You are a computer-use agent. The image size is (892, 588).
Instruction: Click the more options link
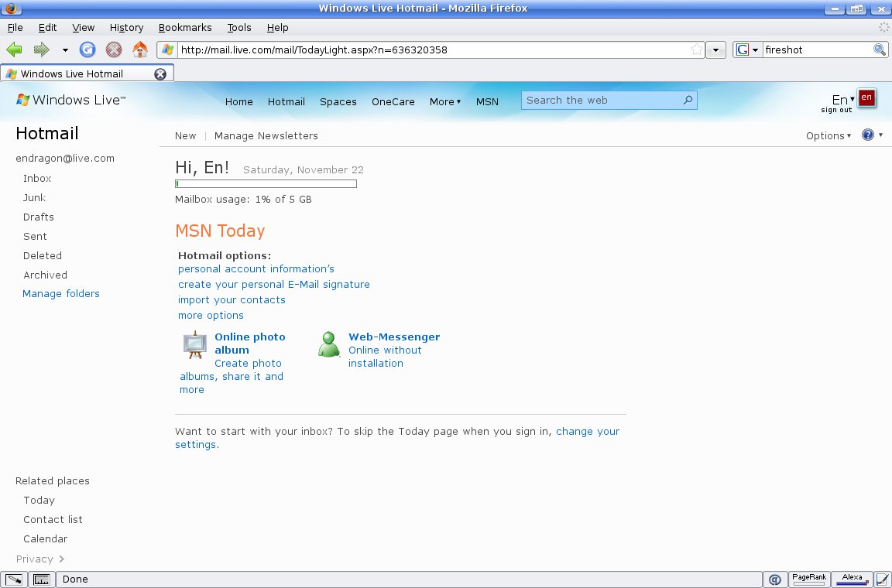(x=211, y=315)
